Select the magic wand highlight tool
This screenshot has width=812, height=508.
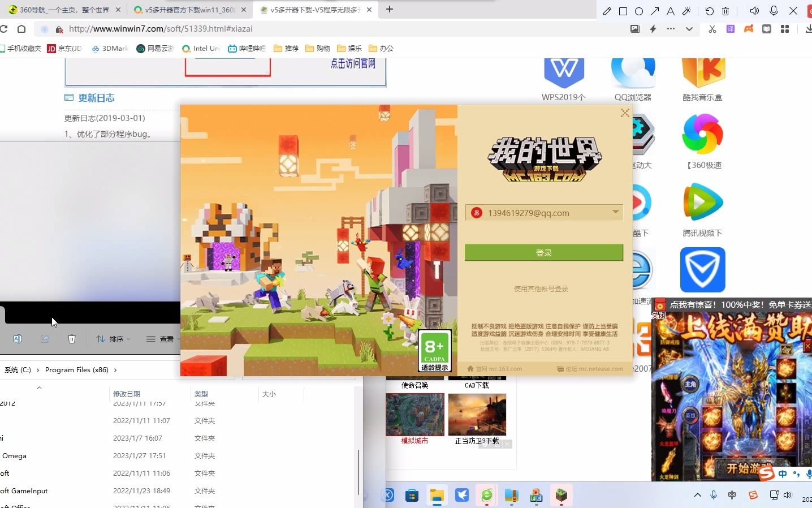[686, 11]
